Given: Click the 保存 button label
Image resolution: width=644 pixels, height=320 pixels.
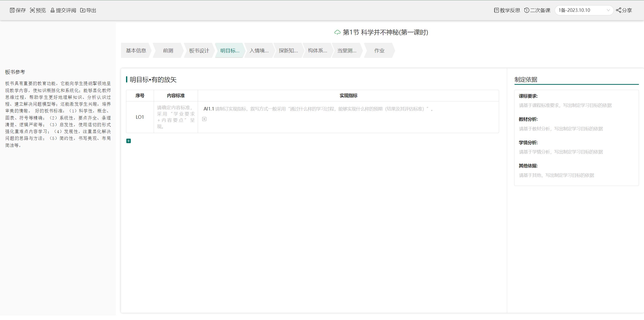Looking at the screenshot, I should click(21, 10).
